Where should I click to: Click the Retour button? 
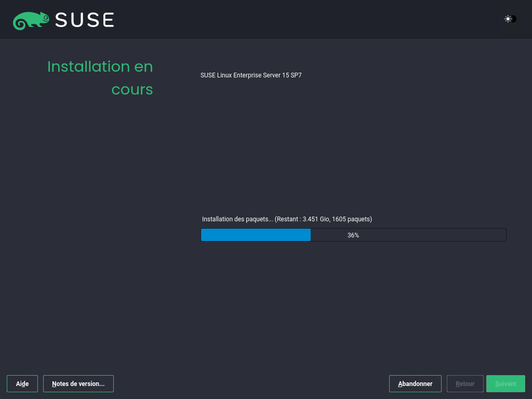465,384
